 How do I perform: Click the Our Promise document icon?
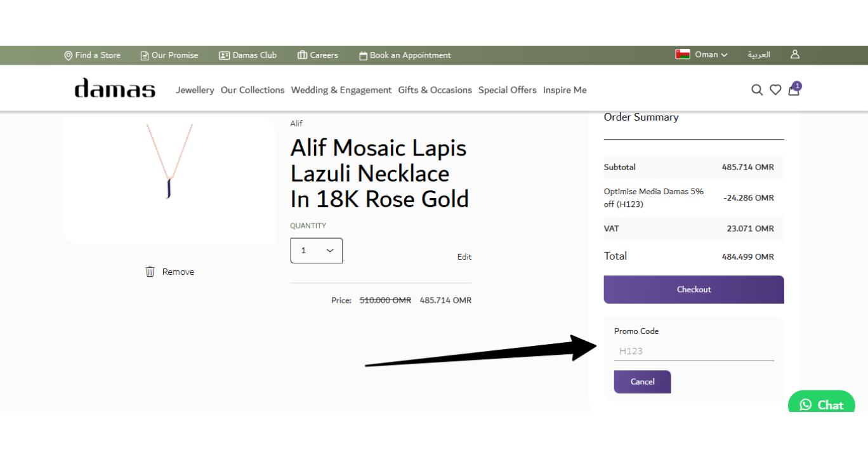[x=145, y=56]
